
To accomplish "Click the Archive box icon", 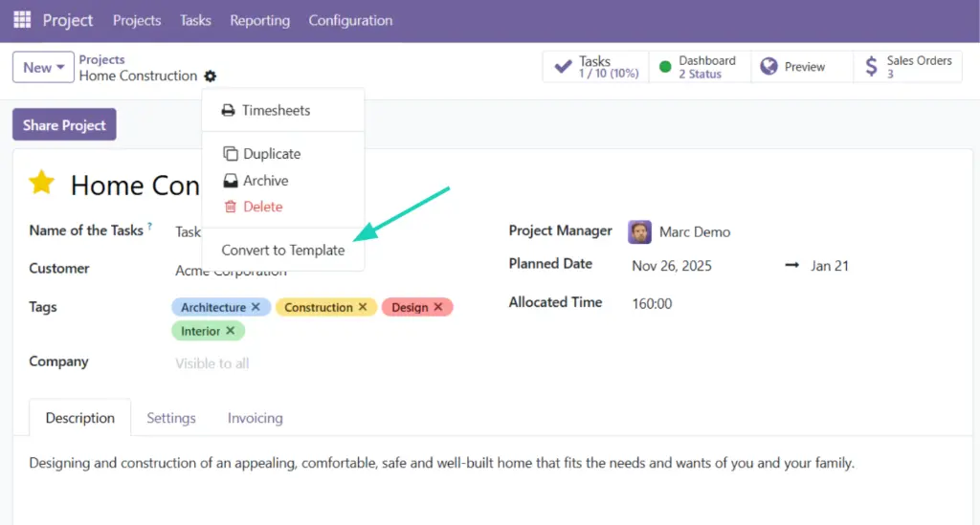I will pos(230,181).
